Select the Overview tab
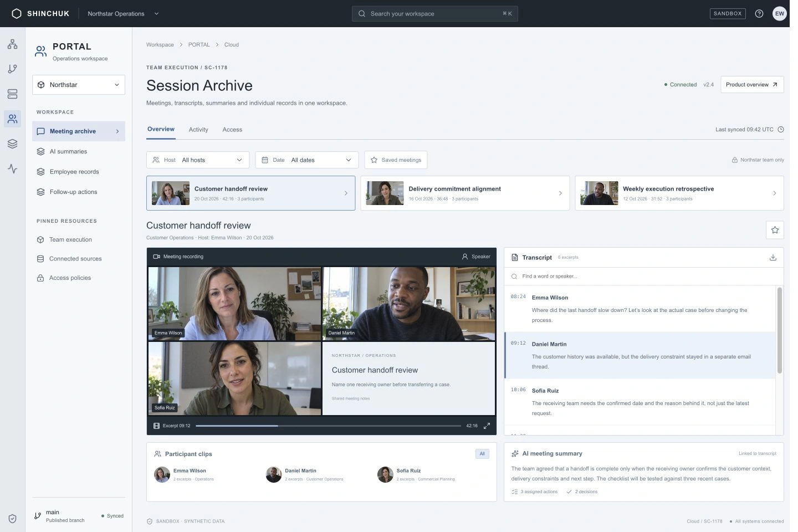798x532 pixels. pos(161,129)
